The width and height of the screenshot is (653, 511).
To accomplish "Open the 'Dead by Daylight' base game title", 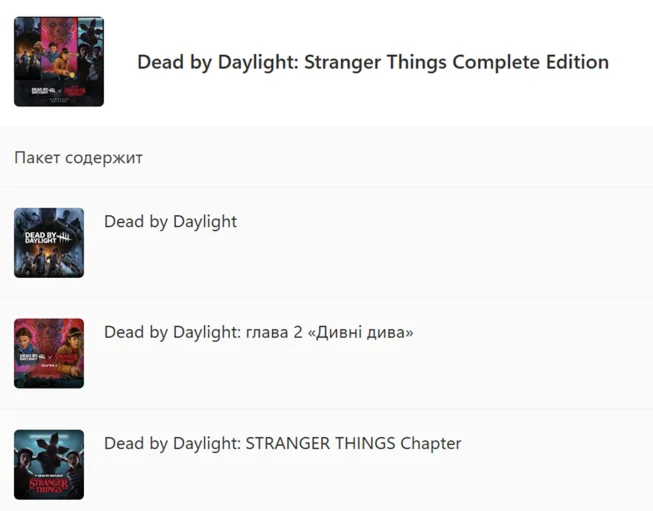I will pos(170,222).
